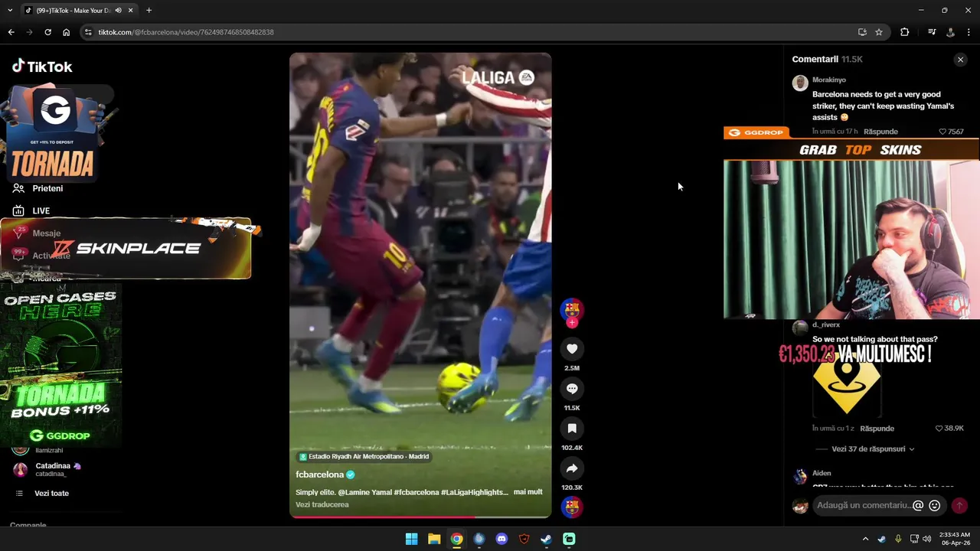
Task: Like the video with the heart icon
Action: point(572,349)
